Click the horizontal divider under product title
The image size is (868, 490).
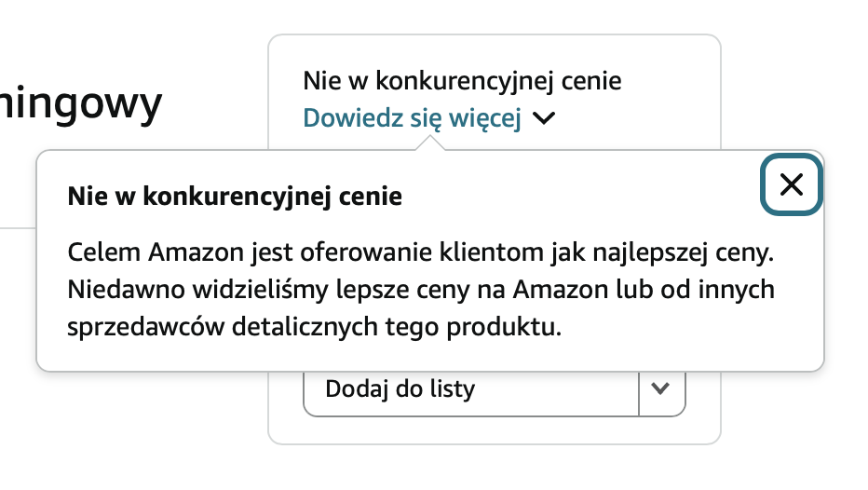[17, 226]
